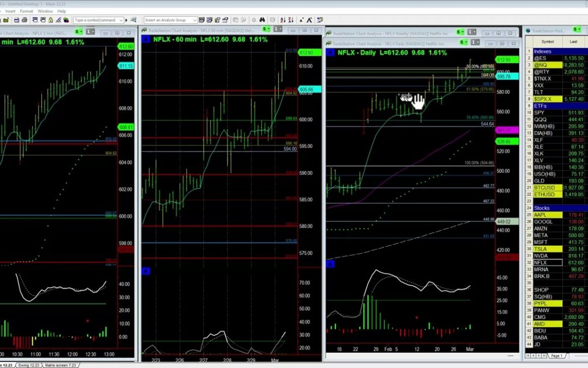
Task: Click the colored balls icon in toolbar
Action: coord(66,20)
